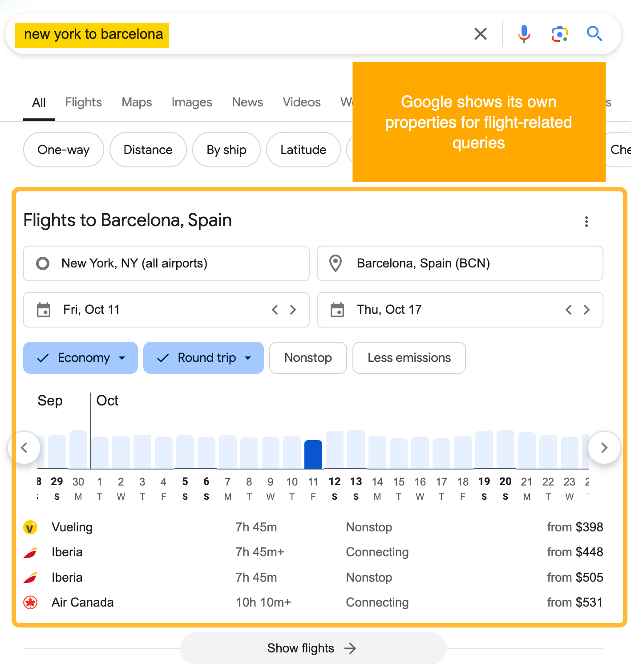Viewport: 631px width, 672px height.
Task: Click the Vueling airline logo
Action: (31, 527)
